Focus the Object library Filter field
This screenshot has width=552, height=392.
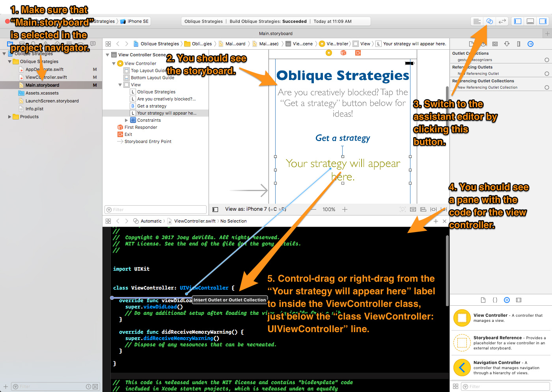click(505, 386)
